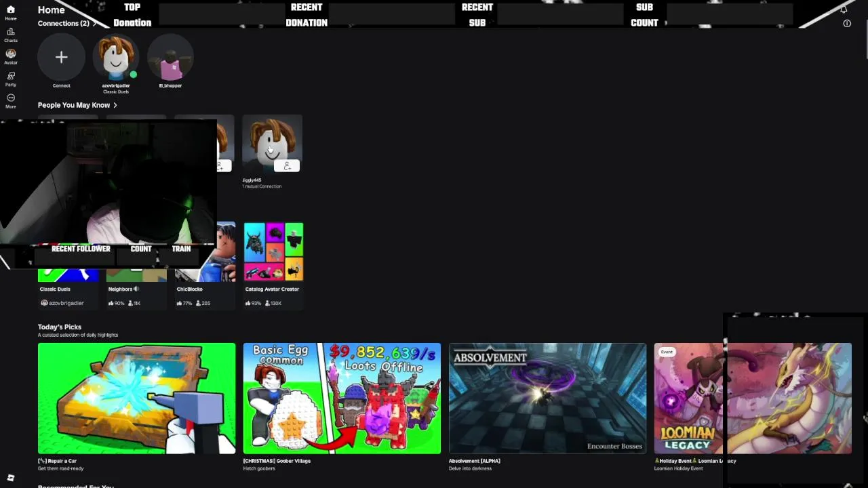This screenshot has height=488, width=868.
Task: Open Goober Village Christmas thumbnail
Action: pos(342,399)
